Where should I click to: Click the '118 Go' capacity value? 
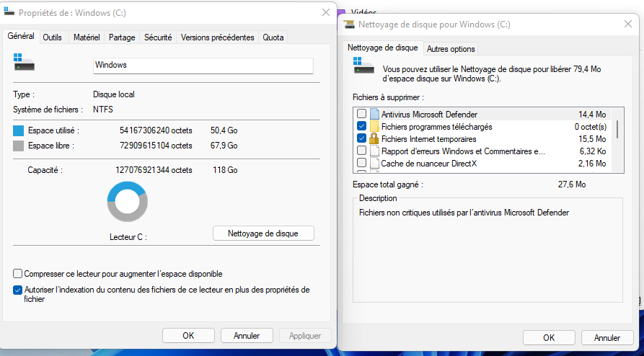click(225, 170)
